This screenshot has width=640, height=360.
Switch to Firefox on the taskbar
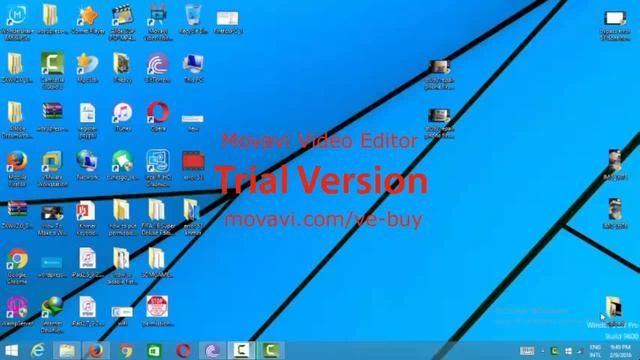click(x=96, y=351)
